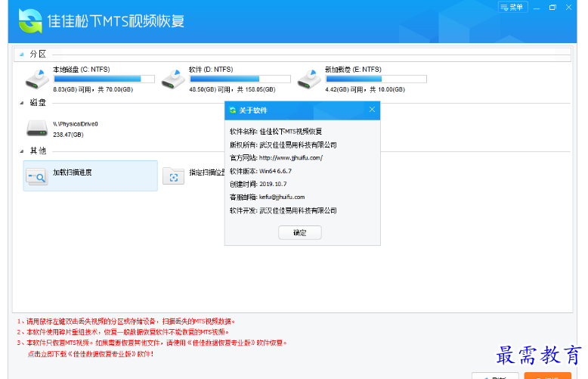The height and width of the screenshot is (379, 588).
Task: Click the E: drive usage bar
Action: tap(376, 79)
